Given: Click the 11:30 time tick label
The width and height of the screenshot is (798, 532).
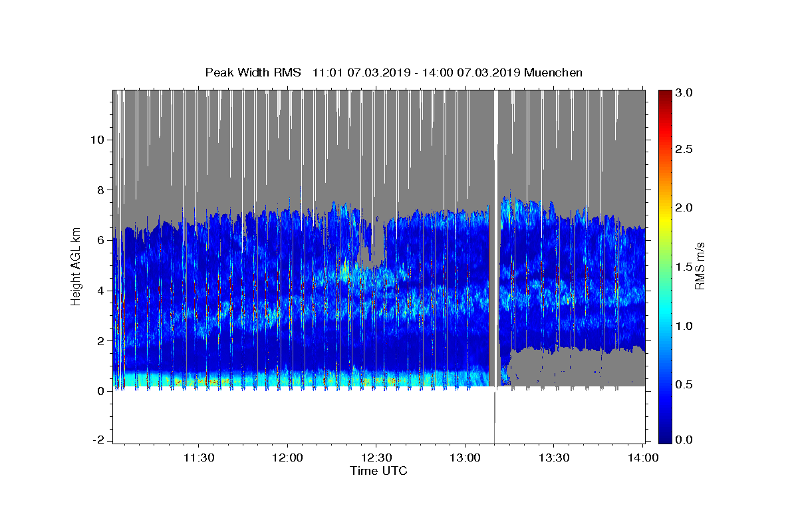Looking at the screenshot, I should click(x=198, y=458).
